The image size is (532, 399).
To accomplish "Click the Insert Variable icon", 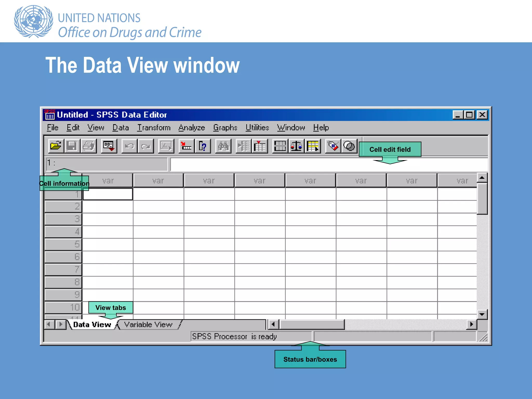I will tap(260, 146).
